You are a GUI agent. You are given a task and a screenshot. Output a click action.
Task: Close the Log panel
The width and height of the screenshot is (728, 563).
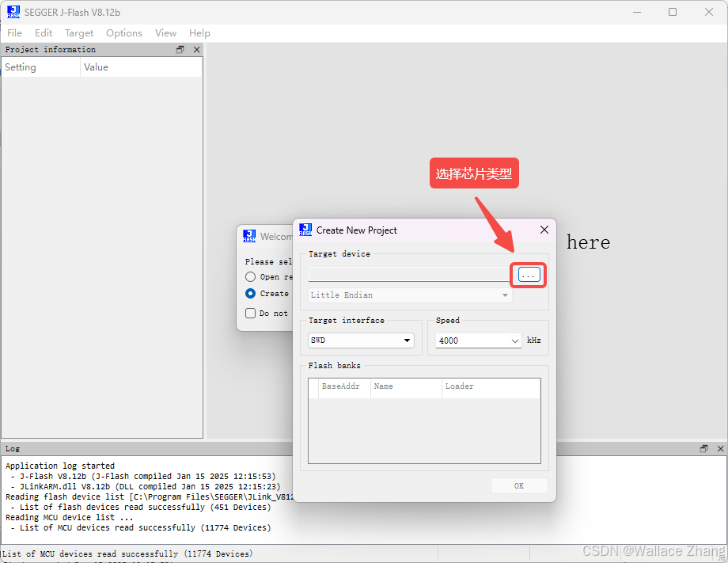(721, 449)
